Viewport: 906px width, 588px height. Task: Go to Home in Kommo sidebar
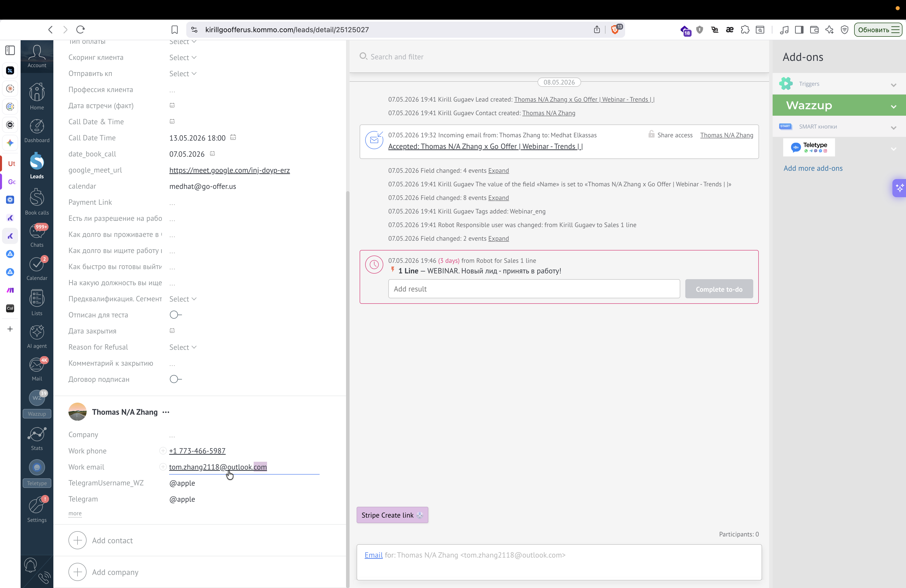pos(37,97)
